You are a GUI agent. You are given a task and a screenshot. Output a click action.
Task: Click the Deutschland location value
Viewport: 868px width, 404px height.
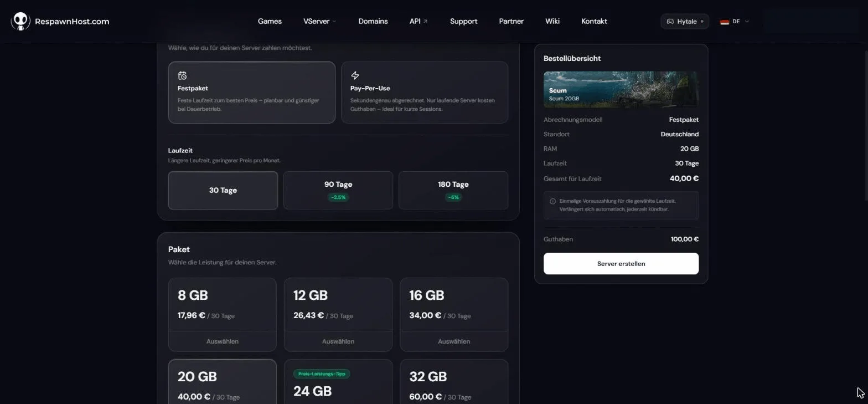coord(680,134)
